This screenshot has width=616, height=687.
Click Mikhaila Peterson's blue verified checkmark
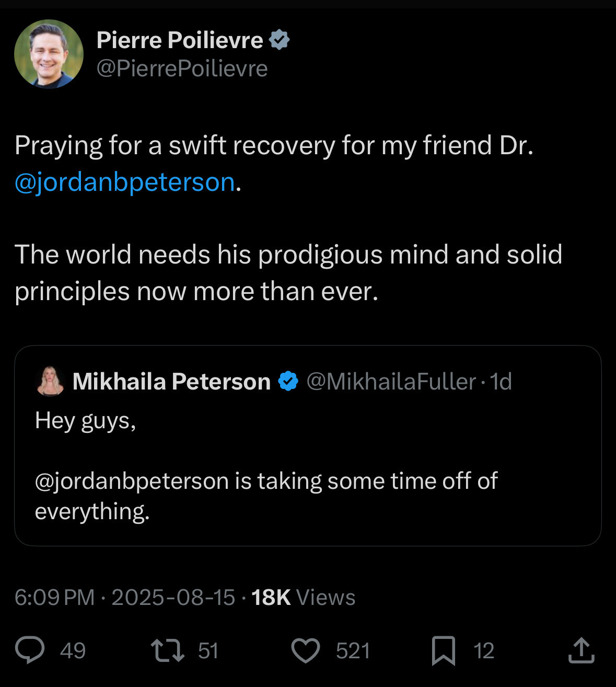288,381
